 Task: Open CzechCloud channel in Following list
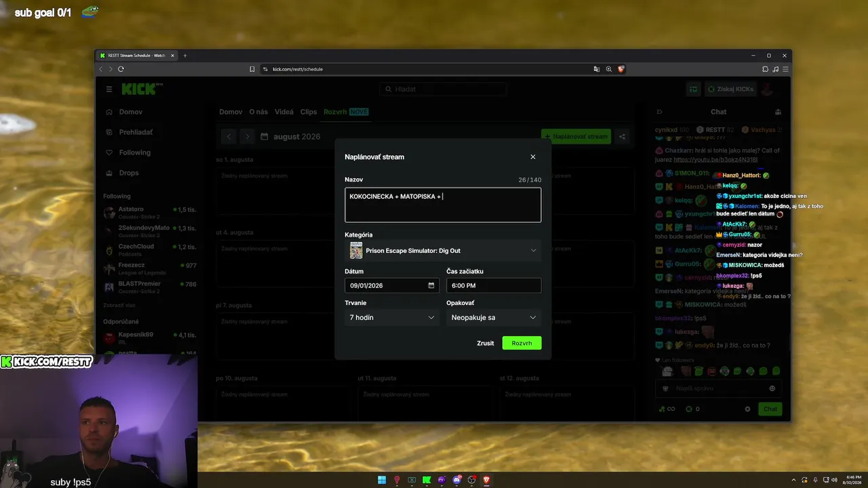coord(149,249)
